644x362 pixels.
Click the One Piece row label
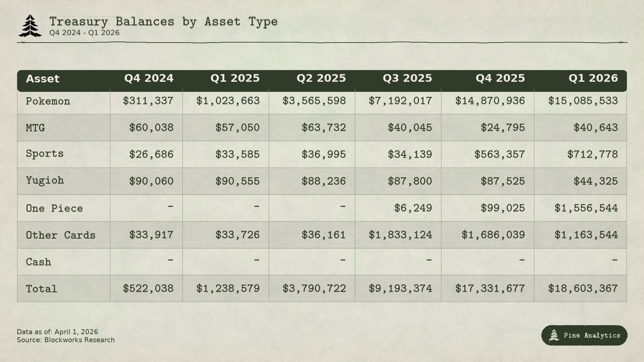(x=54, y=208)
